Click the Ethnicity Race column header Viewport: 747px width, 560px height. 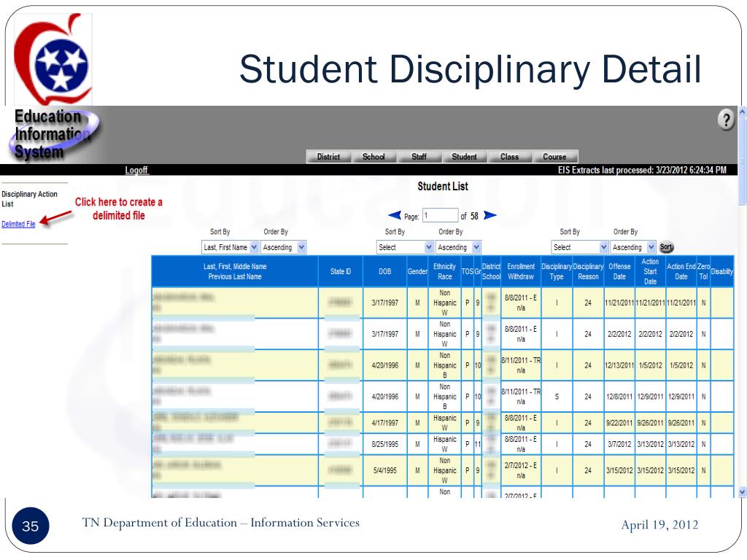(x=444, y=271)
